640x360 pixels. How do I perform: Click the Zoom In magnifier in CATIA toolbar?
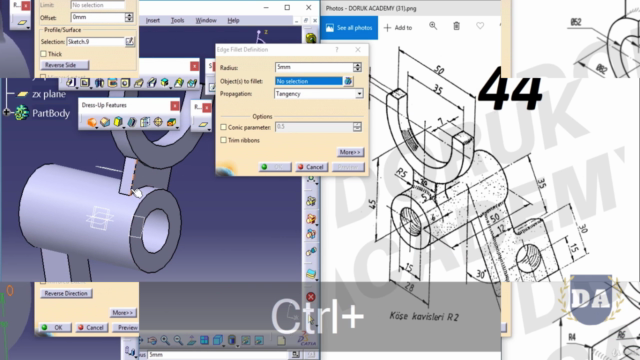click(x=165, y=340)
